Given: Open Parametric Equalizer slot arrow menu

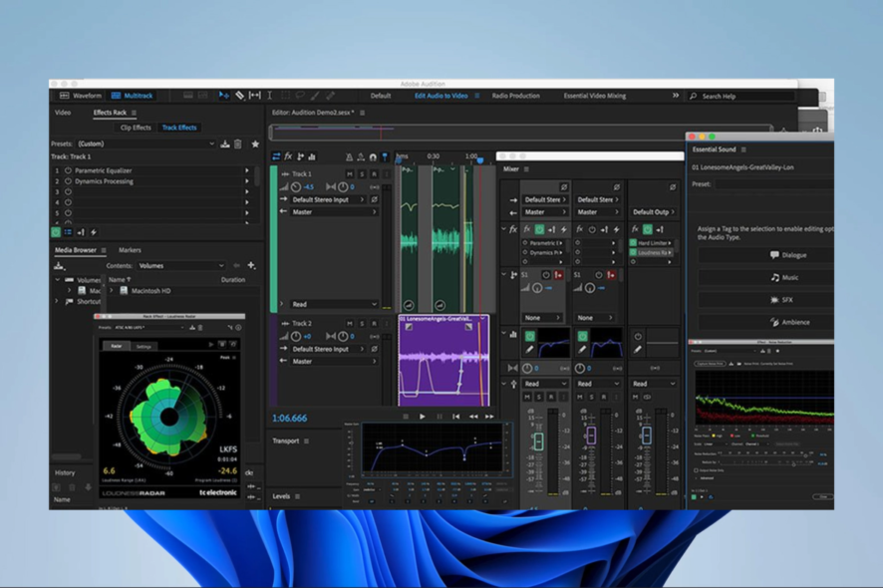Looking at the screenshot, I should point(246,170).
